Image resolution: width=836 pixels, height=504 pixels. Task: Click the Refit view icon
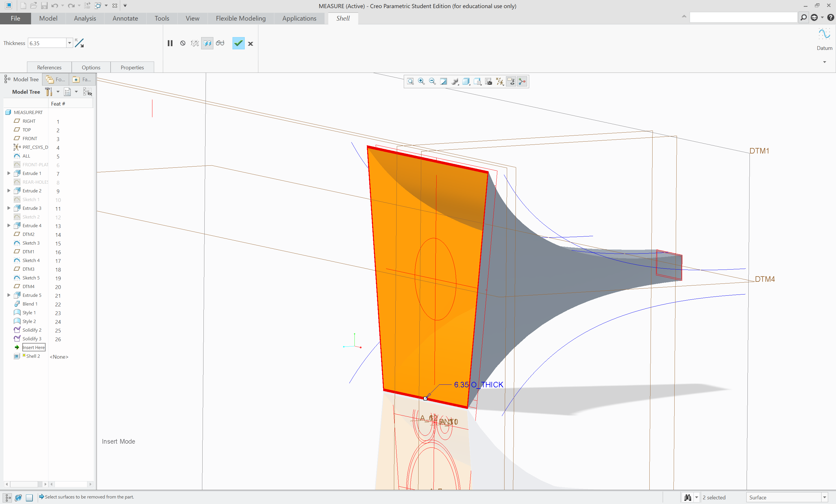(410, 82)
